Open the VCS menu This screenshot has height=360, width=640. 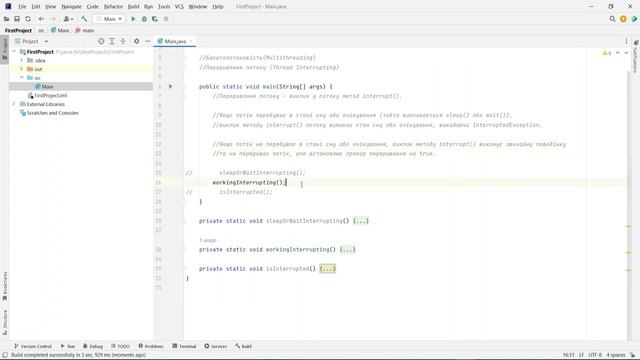(x=179, y=7)
